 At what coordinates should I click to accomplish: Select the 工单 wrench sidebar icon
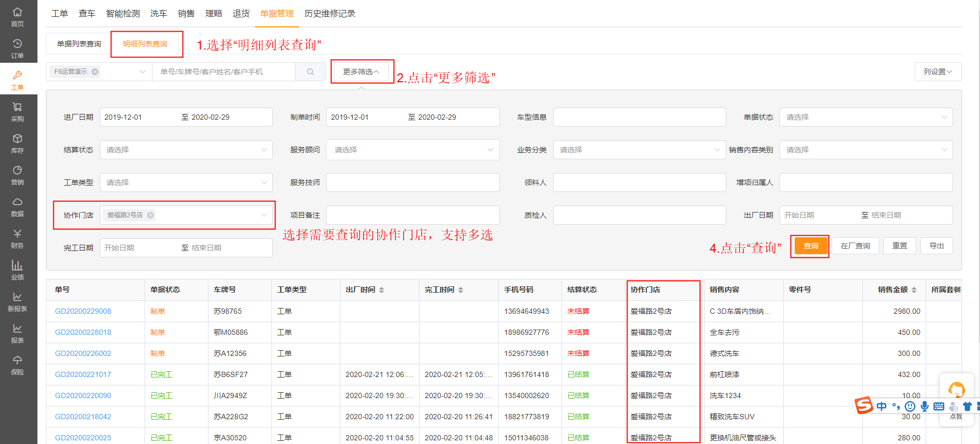17,75
